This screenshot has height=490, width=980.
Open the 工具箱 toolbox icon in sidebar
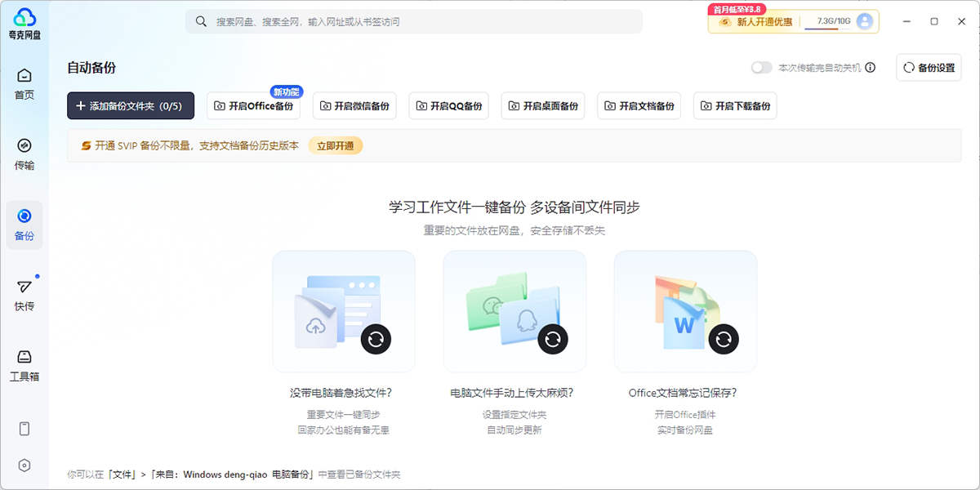[x=24, y=363]
